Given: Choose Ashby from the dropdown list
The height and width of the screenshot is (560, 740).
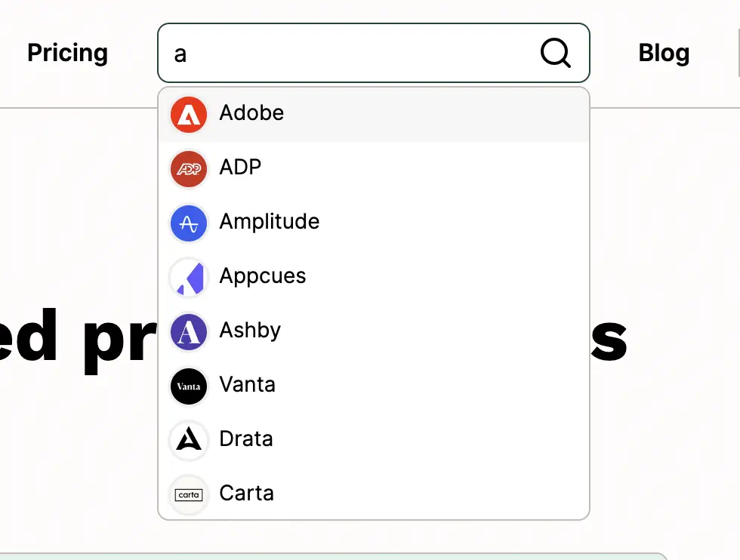Looking at the screenshot, I should point(374,331).
